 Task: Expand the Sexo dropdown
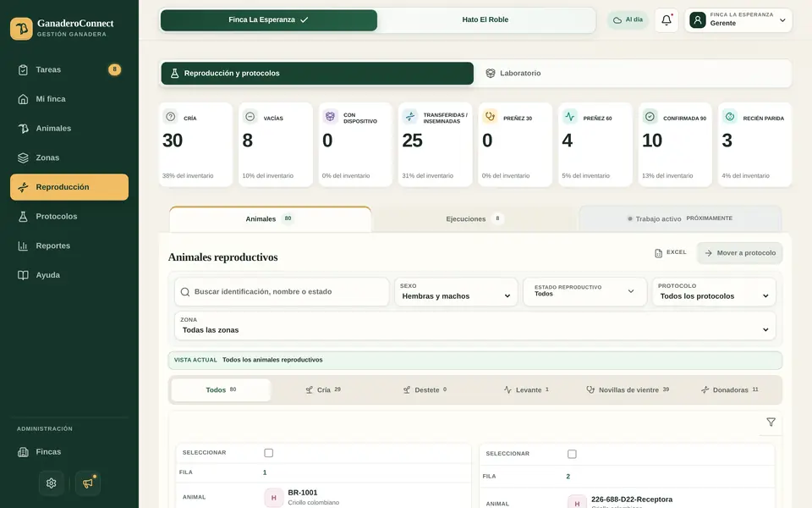tap(456, 292)
